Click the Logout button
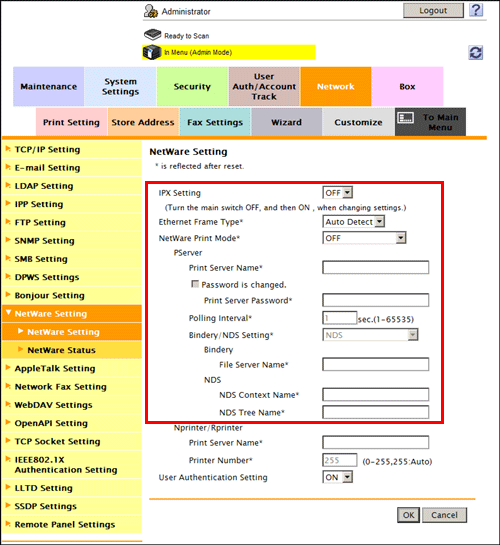 click(433, 10)
